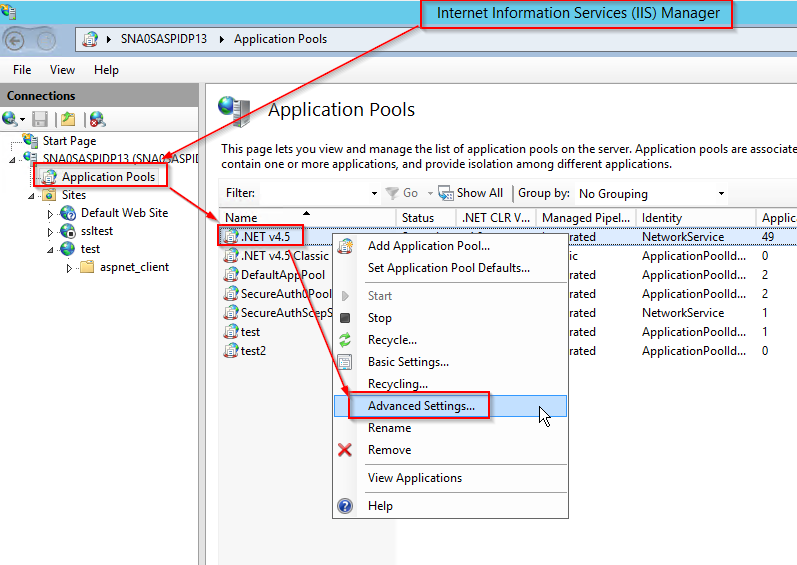797x565 pixels.
Task: Click the Back navigation arrow button
Action: pos(14,41)
